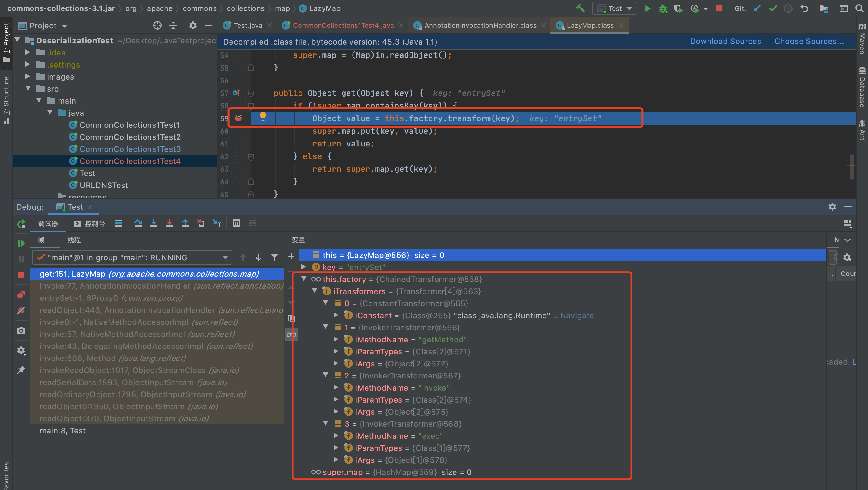This screenshot has width=868, height=490.
Task: Expand the .idea folder in Project tree
Action: click(x=28, y=52)
